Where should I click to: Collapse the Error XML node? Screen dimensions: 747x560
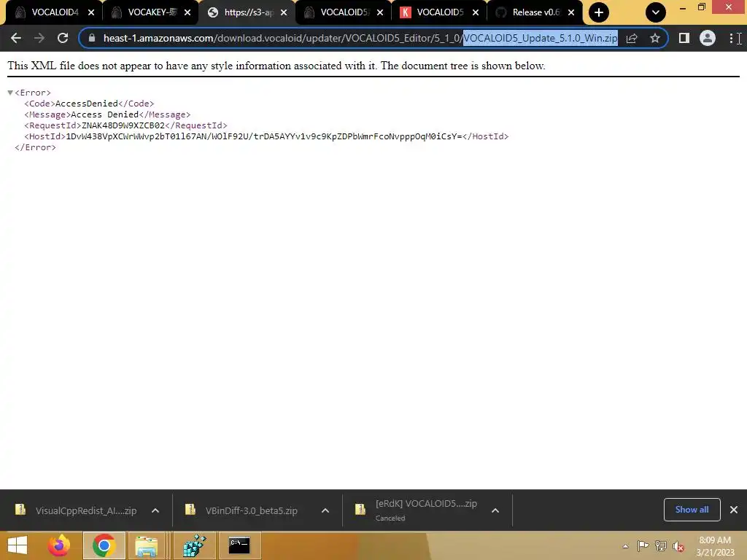[10, 93]
